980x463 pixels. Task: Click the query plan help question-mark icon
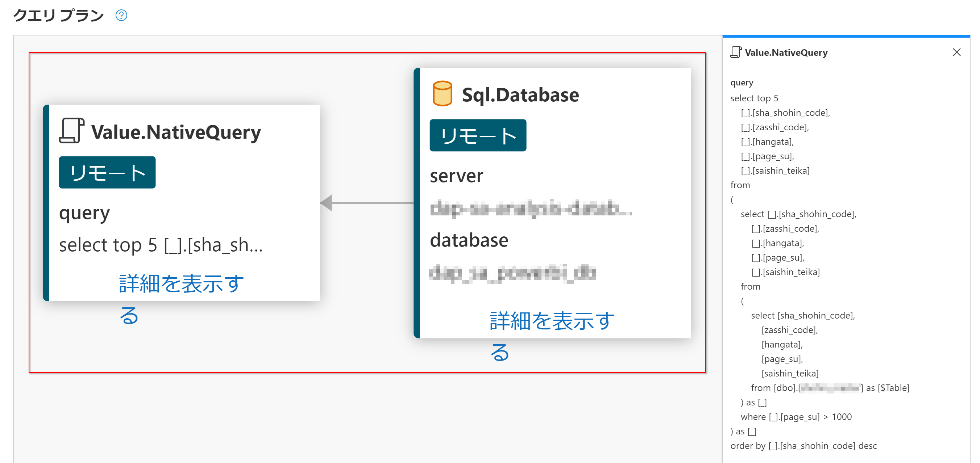(121, 16)
